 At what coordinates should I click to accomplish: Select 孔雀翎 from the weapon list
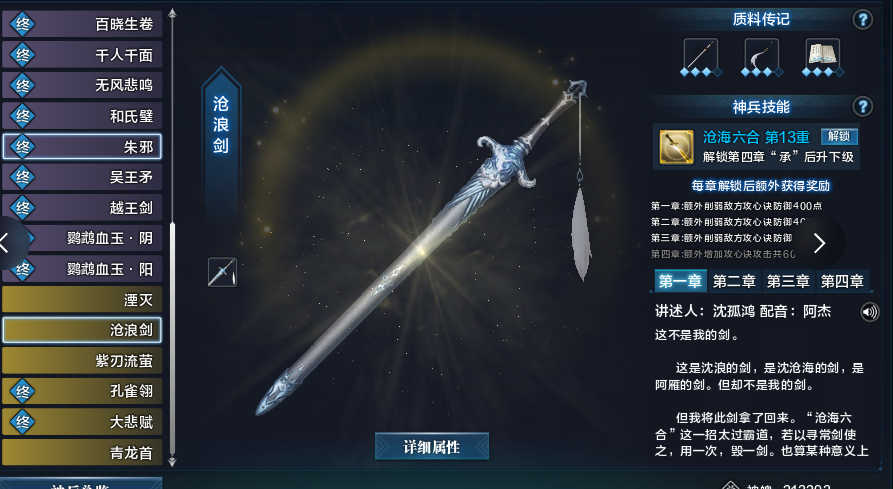[x=82, y=391]
